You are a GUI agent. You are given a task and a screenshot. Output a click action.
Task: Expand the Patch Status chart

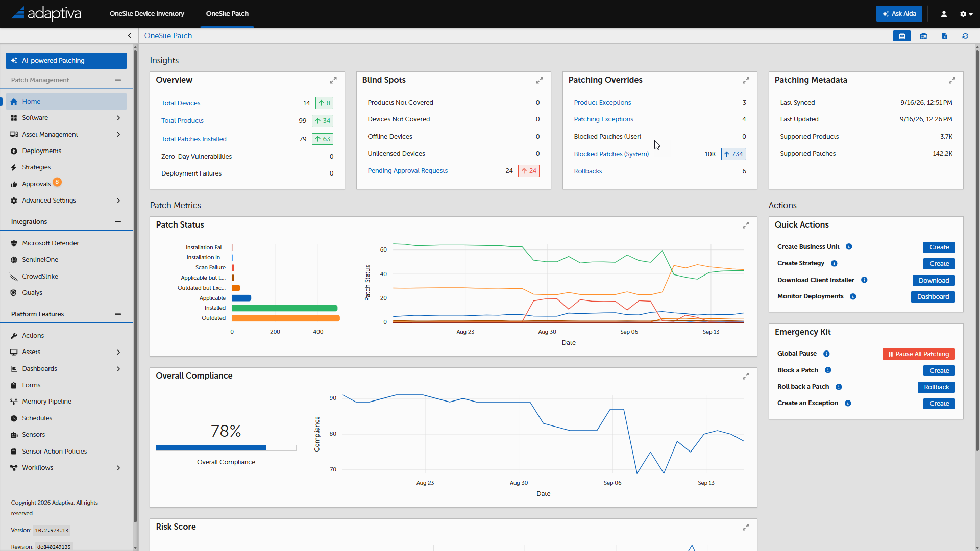pyautogui.click(x=746, y=225)
